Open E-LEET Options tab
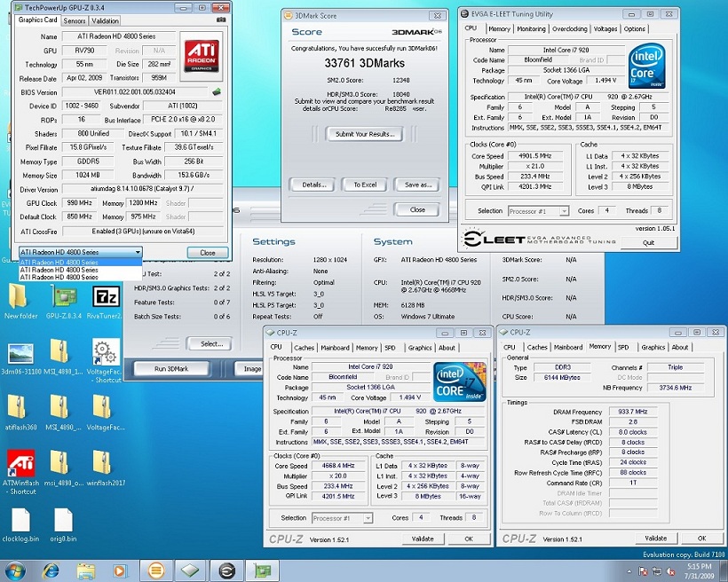Screen dimensions: 728x582 click(634, 28)
